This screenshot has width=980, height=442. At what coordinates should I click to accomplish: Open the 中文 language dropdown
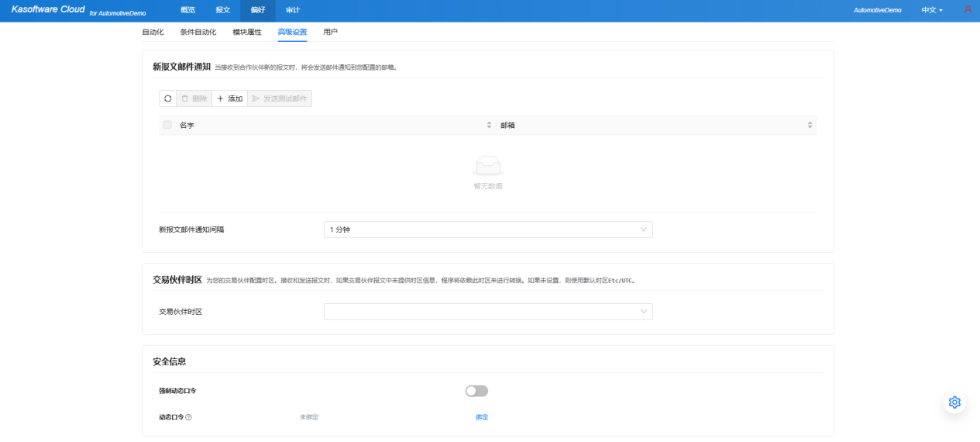pos(931,10)
